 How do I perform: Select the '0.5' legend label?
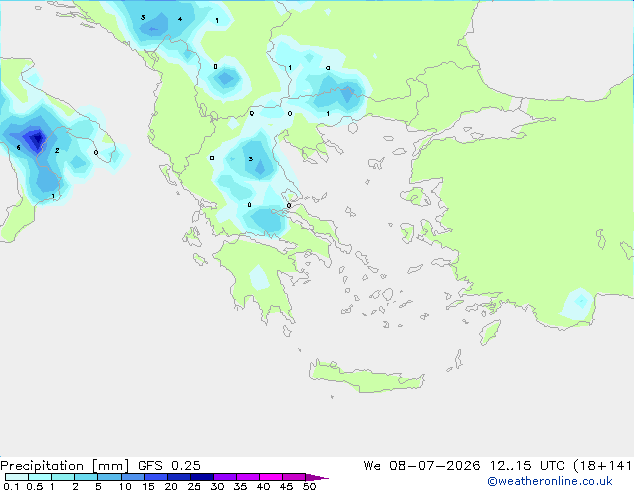coord(35,486)
